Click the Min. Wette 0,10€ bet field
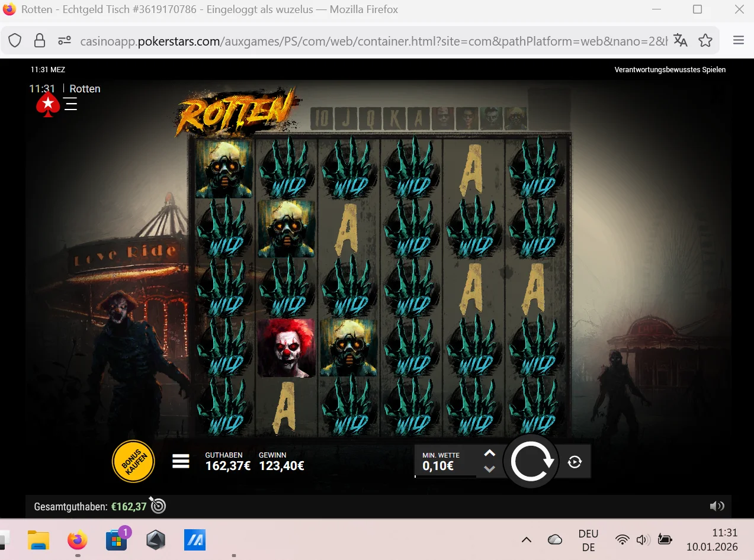Image resolution: width=754 pixels, height=560 pixels. [x=445, y=461]
